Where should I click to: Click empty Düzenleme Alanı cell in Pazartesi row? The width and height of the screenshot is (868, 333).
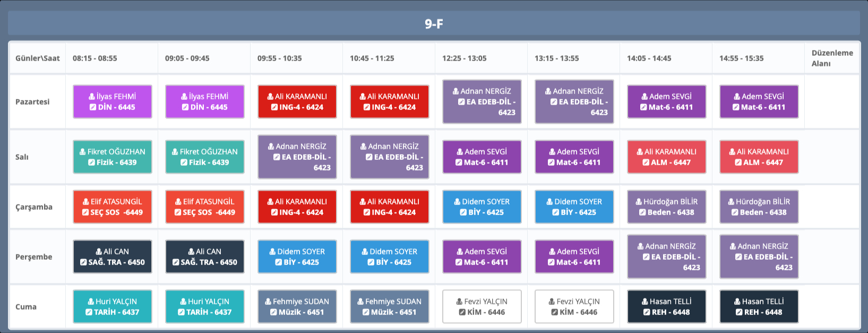click(831, 101)
